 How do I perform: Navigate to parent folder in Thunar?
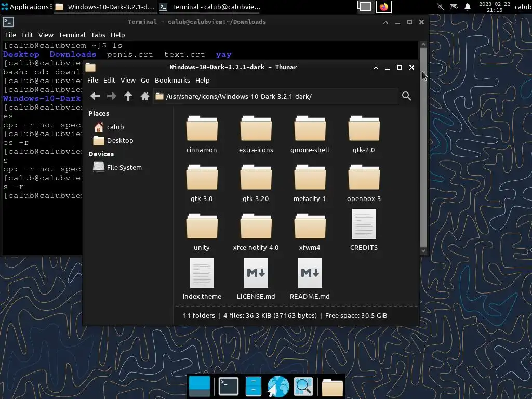tap(128, 96)
